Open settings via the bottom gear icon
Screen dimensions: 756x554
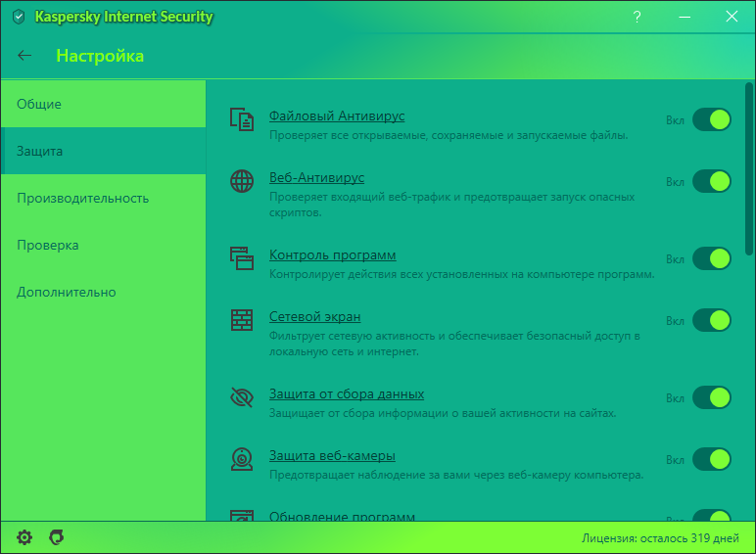coord(24,537)
